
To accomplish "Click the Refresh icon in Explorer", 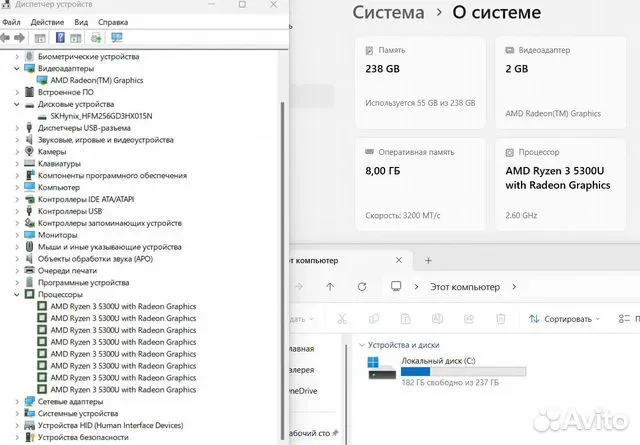I will [x=362, y=287].
